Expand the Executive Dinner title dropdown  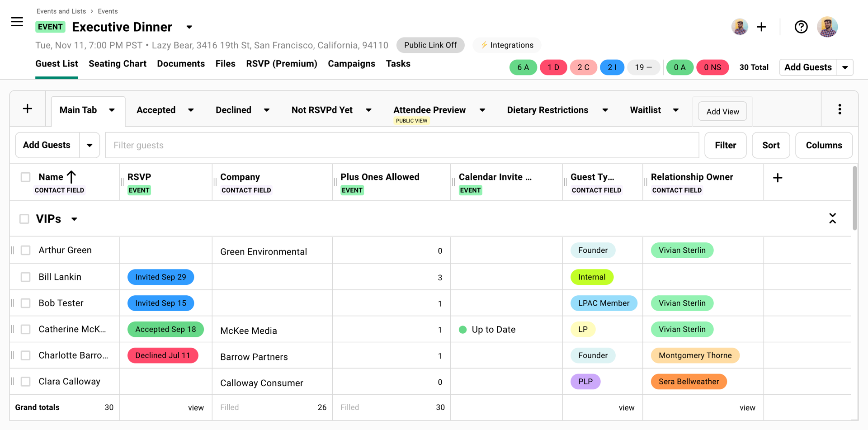(189, 27)
